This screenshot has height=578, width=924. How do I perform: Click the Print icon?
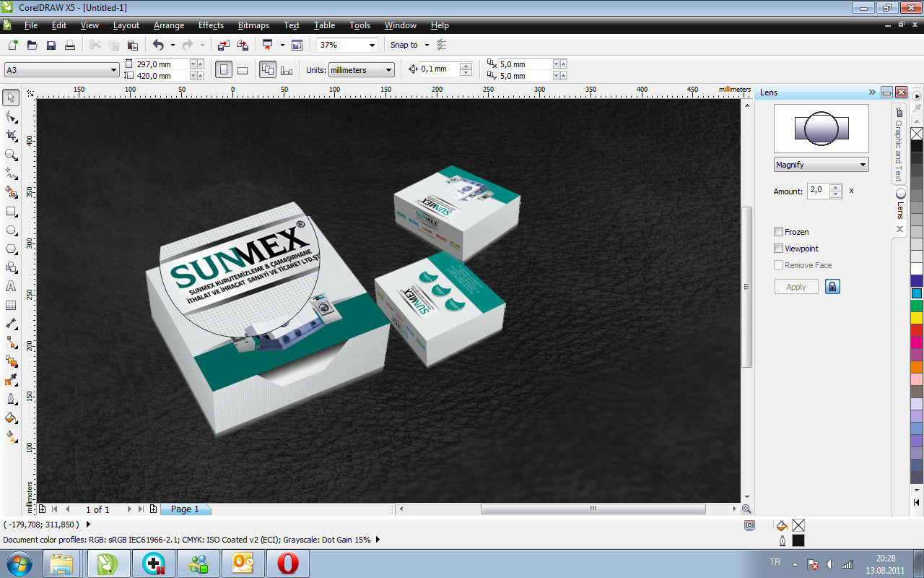tap(70, 45)
